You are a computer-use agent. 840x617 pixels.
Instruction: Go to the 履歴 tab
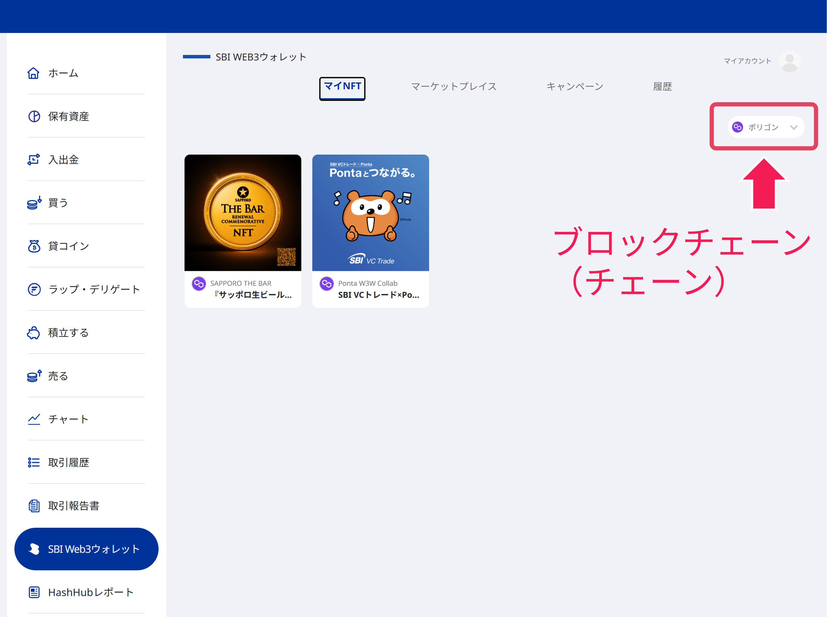pos(663,87)
